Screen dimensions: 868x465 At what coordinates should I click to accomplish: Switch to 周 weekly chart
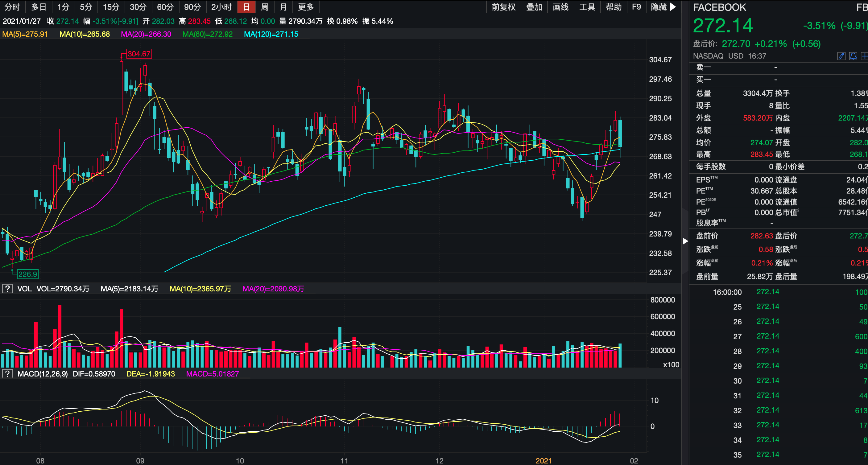coord(265,7)
